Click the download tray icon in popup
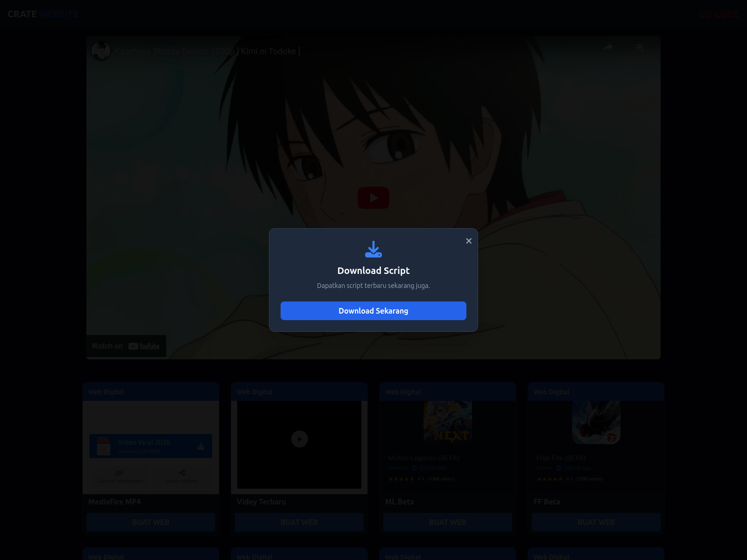The width and height of the screenshot is (747, 560). (x=373, y=249)
